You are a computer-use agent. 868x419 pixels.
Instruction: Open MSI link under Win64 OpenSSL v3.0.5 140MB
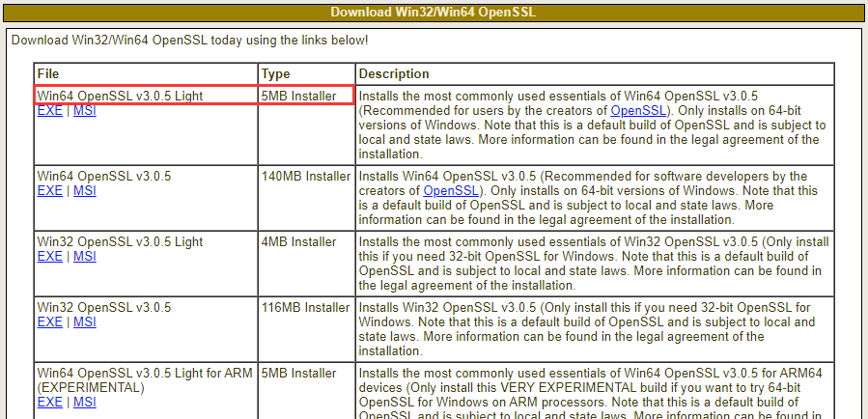pyautogui.click(x=85, y=191)
